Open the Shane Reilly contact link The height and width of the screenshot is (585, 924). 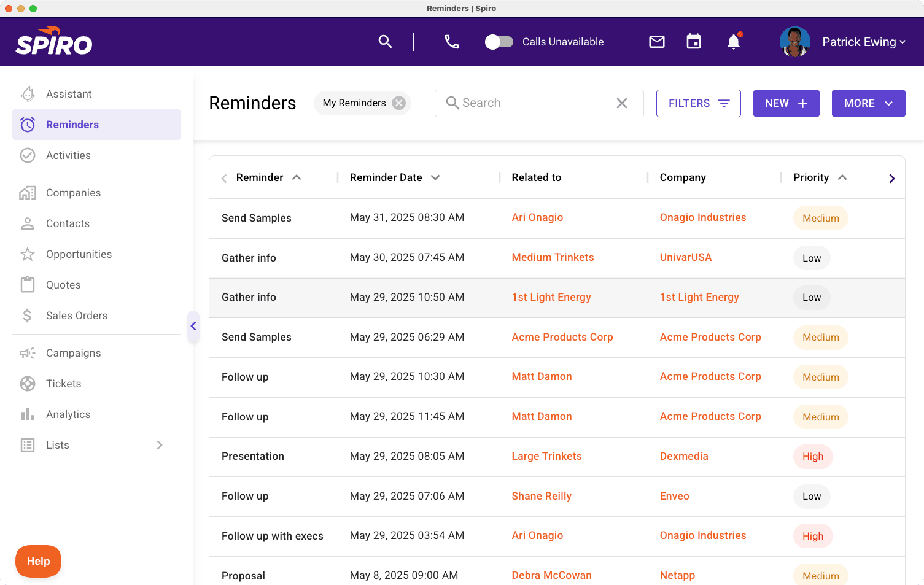[542, 496]
